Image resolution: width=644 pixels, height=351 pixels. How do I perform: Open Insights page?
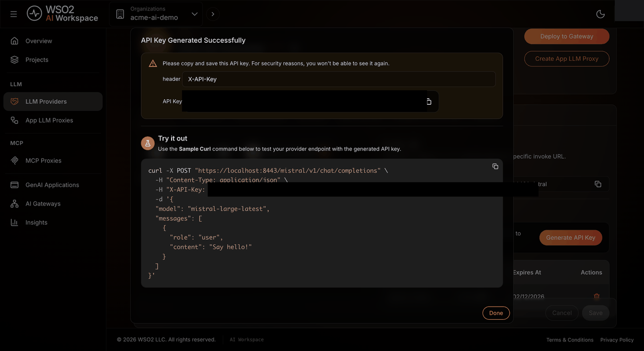click(53, 222)
